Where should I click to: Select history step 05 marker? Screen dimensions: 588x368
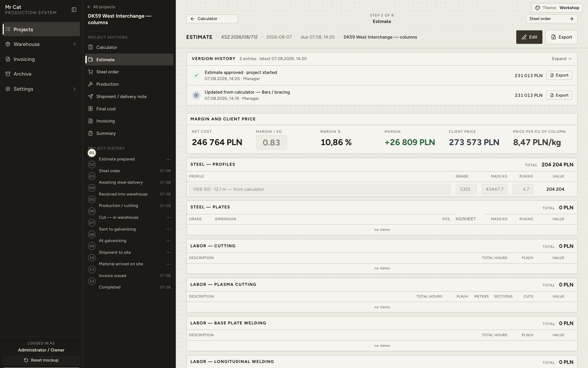point(92,200)
